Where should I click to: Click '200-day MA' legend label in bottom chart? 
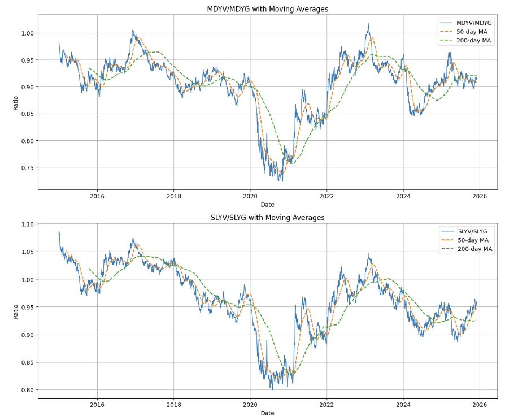click(474, 249)
